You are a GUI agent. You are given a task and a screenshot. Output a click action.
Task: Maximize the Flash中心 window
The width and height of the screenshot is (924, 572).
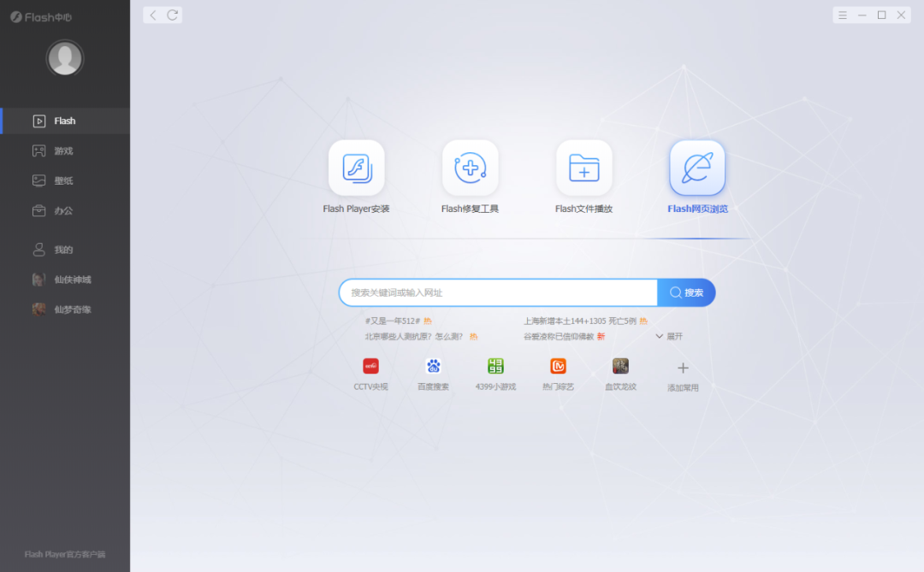881,15
